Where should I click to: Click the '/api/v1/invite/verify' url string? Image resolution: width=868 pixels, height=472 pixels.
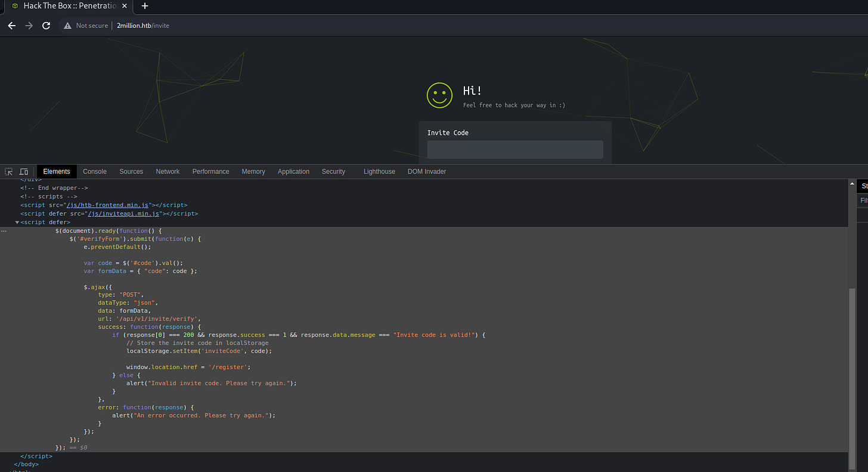[157, 319]
